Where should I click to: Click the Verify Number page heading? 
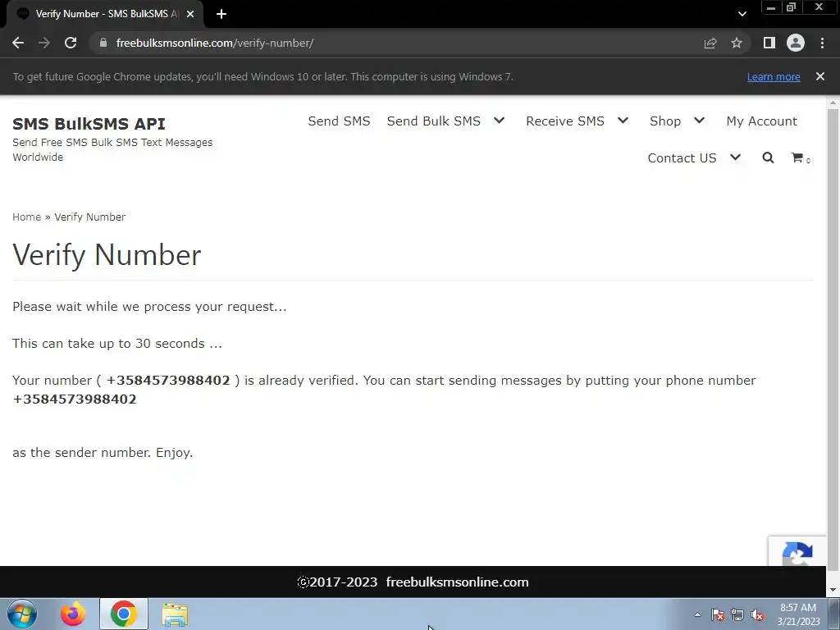[x=107, y=255]
